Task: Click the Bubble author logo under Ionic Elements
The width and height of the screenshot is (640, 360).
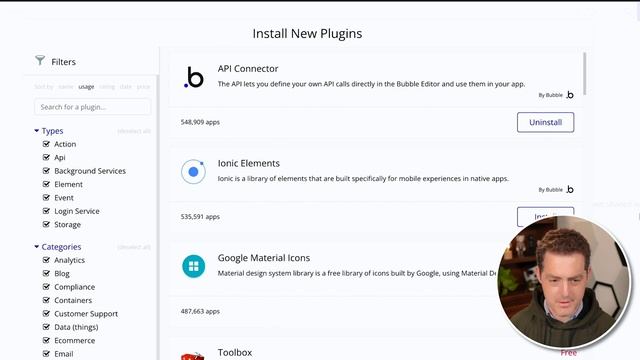Action: click(570, 189)
